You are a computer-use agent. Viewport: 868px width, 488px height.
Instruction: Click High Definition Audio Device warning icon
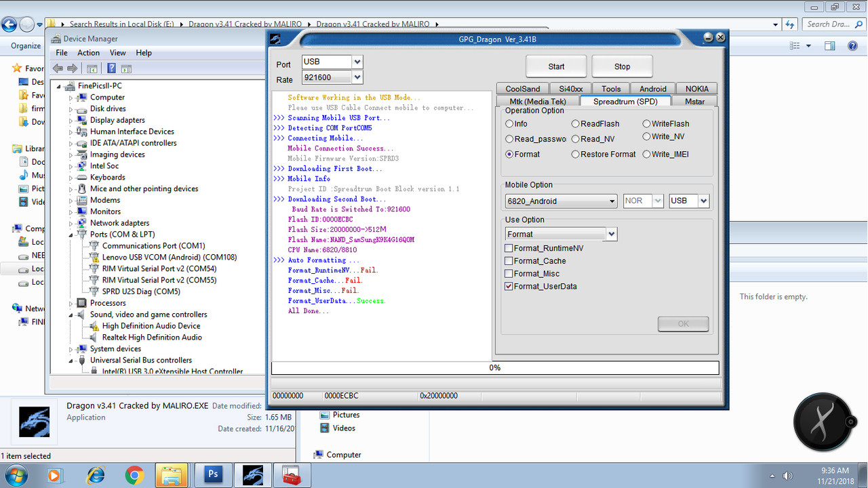pyautogui.click(x=94, y=326)
